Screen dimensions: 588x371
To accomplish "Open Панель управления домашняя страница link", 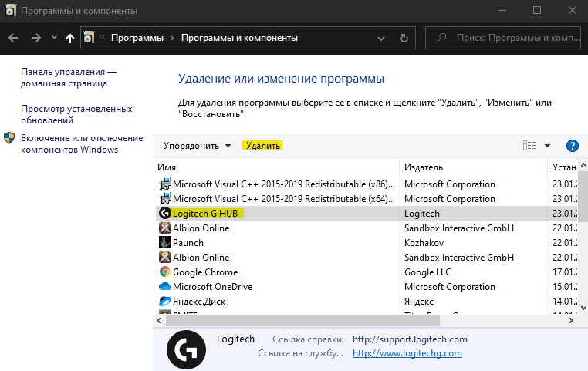I will click(x=69, y=78).
